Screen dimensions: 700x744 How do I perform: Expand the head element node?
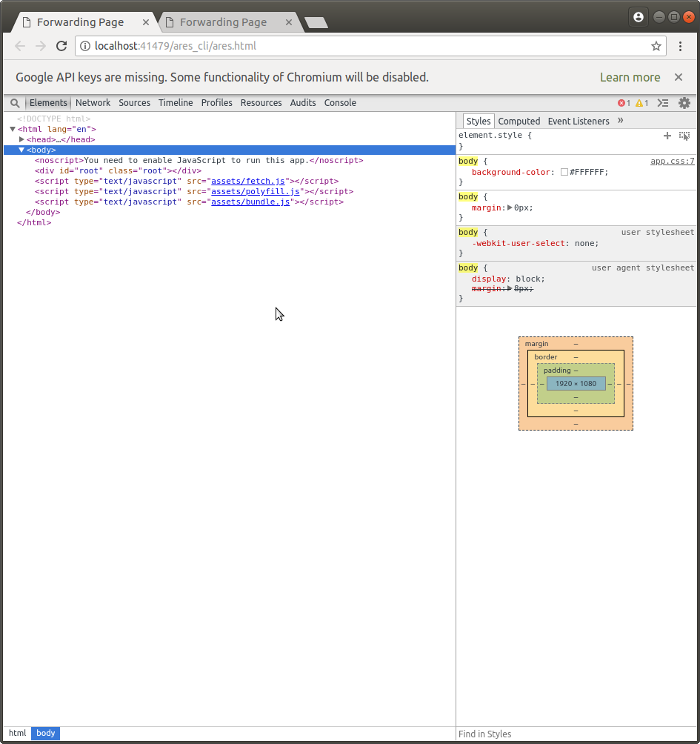(x=21, y=139)
